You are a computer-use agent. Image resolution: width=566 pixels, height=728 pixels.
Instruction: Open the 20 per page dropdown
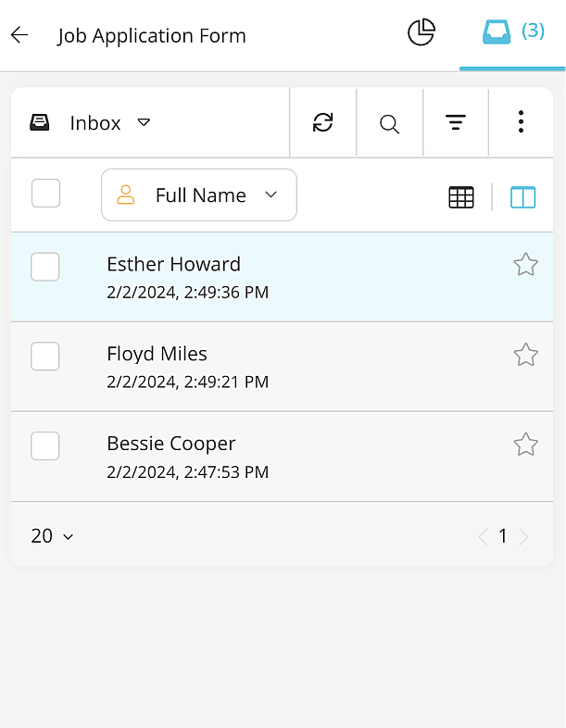(x=52, y=535)
